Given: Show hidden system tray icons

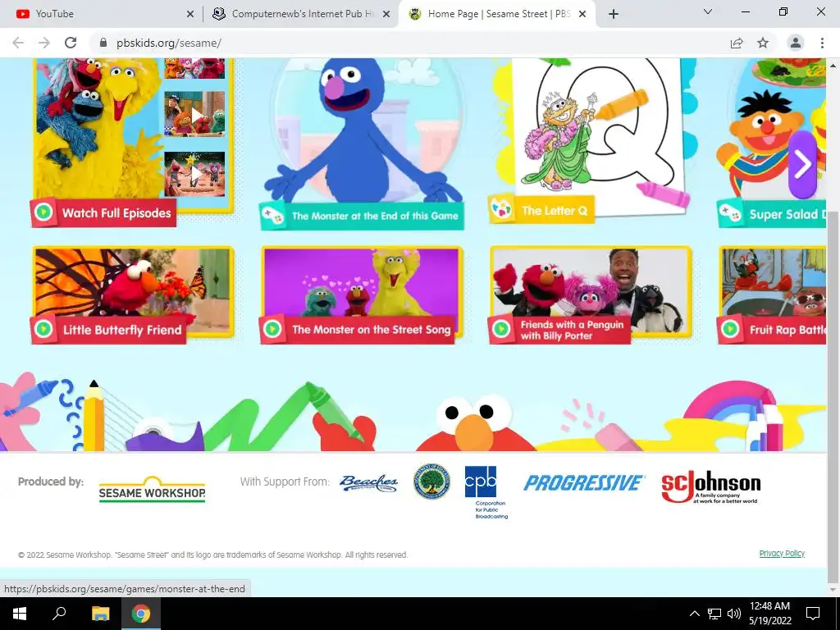Looking at the screenshot, I should 694,614.
